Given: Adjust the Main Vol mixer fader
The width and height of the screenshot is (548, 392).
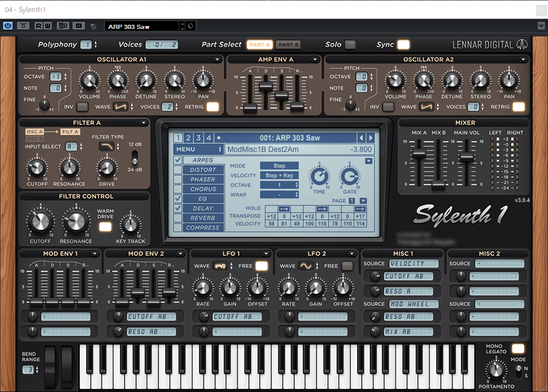Looking at the screenshot, I should pos(467,157).
